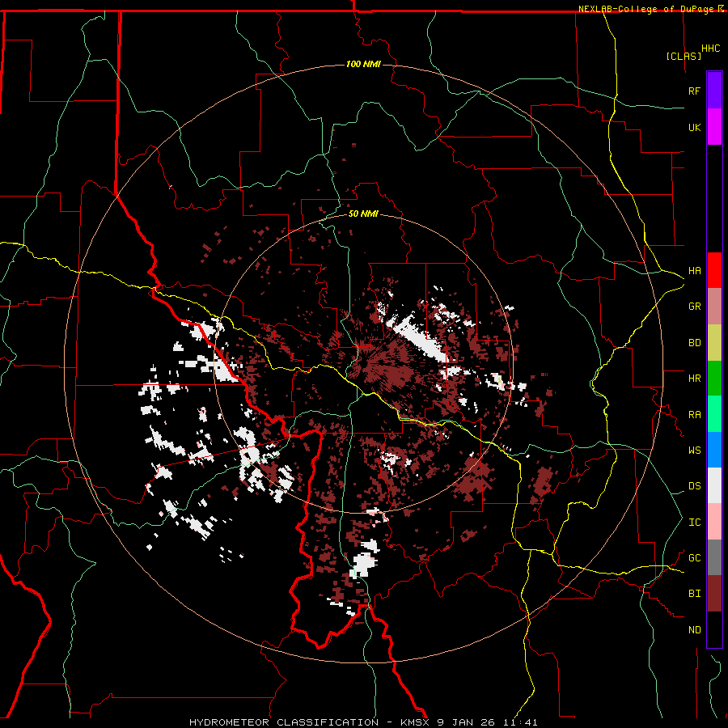This screenshot has height=728, width=728.
Task: Click the HR legend label
Action: (694, 379)
